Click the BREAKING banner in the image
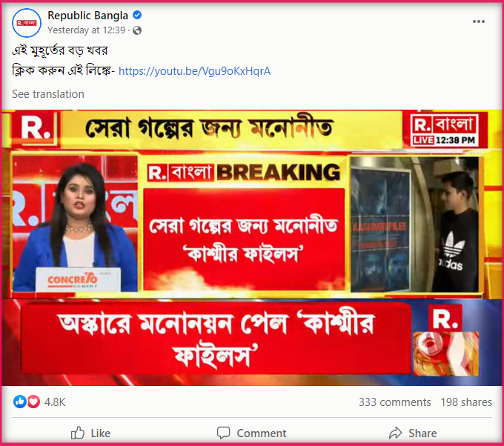504x446 pixels. point(244,173)
